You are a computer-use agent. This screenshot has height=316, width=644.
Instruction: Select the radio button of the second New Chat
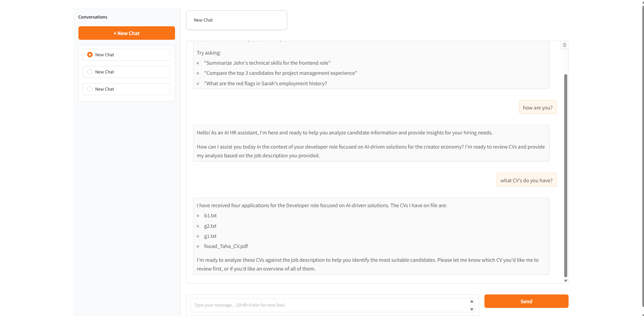90,71
